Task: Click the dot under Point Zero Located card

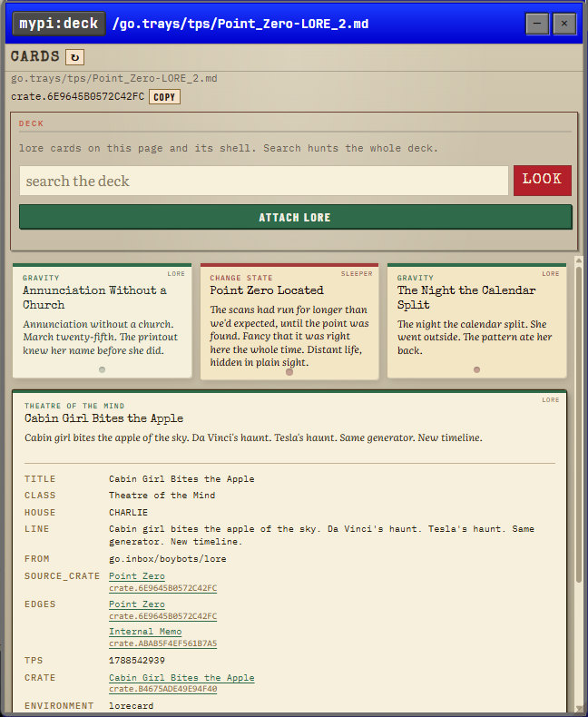Action: 289,372
